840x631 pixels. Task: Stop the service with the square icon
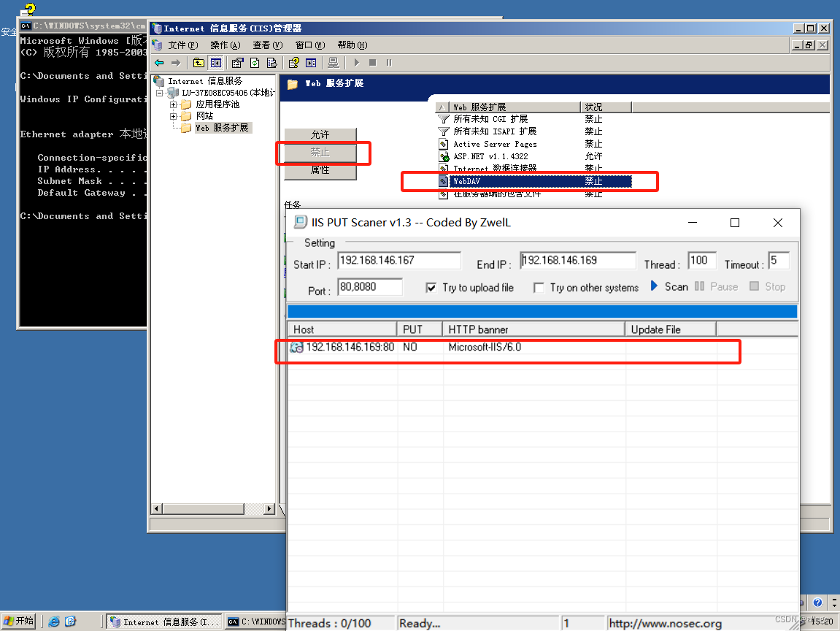pyautogui.click(x=373, y=63)
